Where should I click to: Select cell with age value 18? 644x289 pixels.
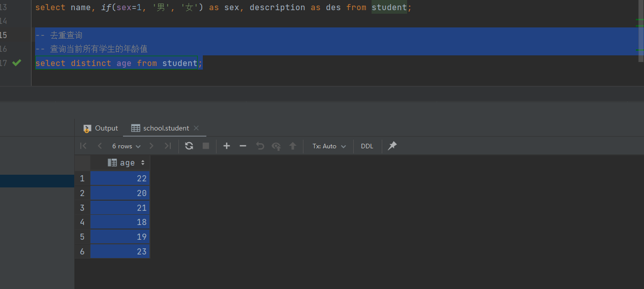point(120,222)
